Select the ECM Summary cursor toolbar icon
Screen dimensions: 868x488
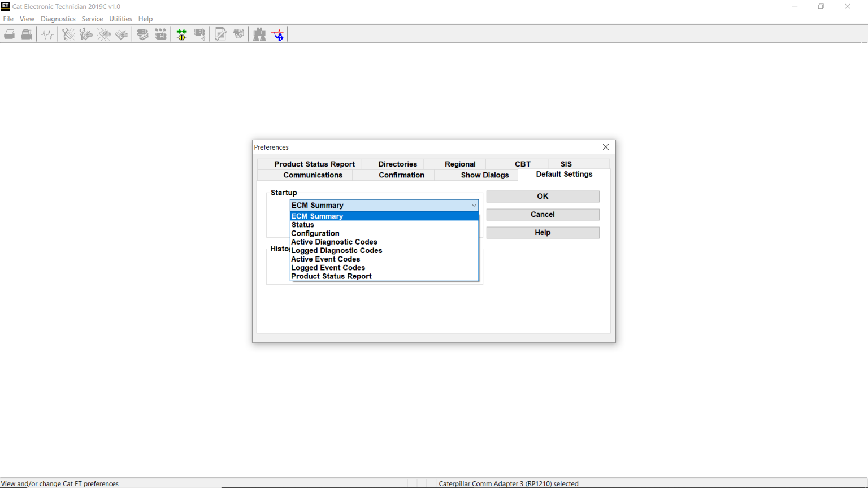pos(199,34)
